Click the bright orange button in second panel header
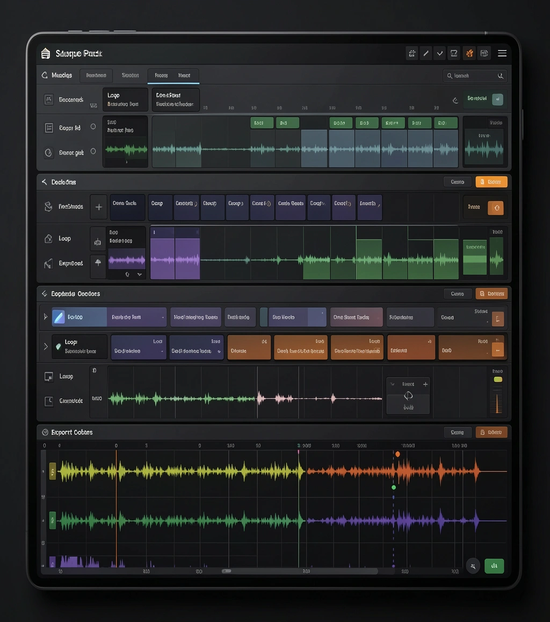The width and height of the screenshot is (550, 622). 491,182
